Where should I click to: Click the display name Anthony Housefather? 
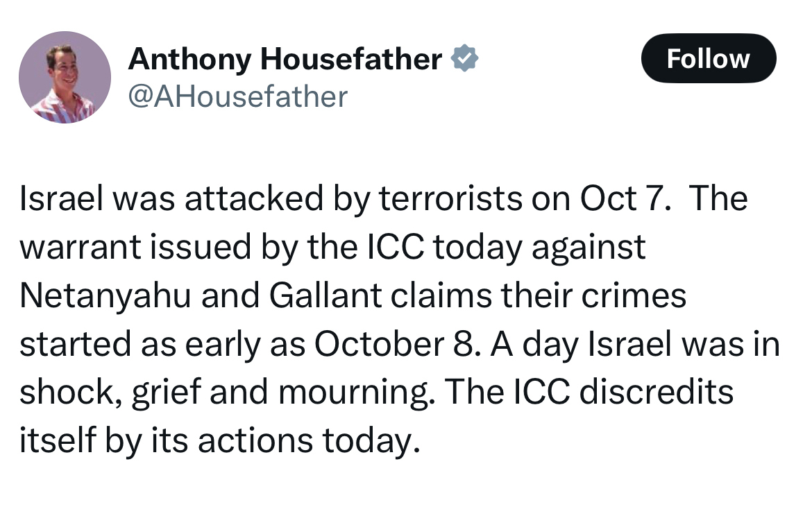click(285, 60)
